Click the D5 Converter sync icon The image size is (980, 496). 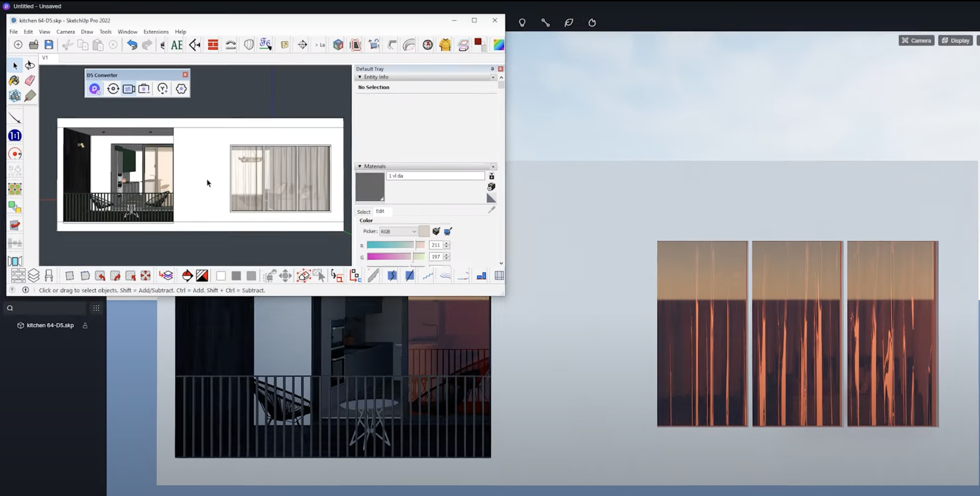pyautogui.click(x=113, y=89)
